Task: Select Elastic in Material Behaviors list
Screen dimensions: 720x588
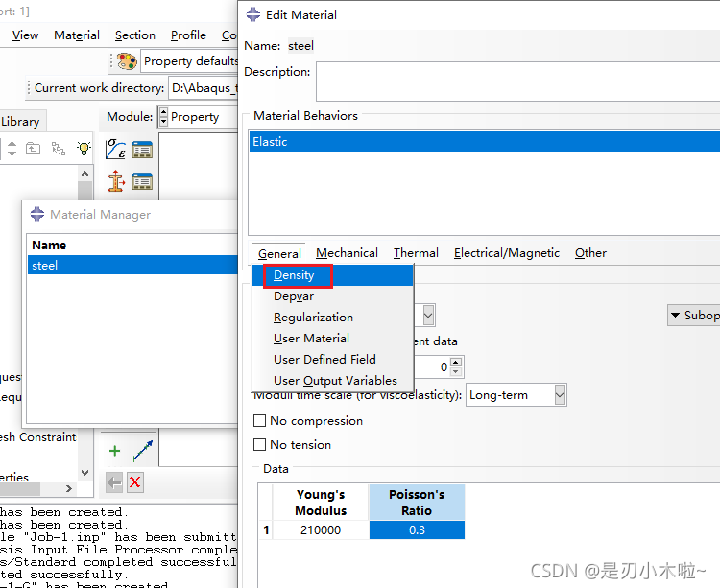Action: pyautogui.click(x=485, y=142)
